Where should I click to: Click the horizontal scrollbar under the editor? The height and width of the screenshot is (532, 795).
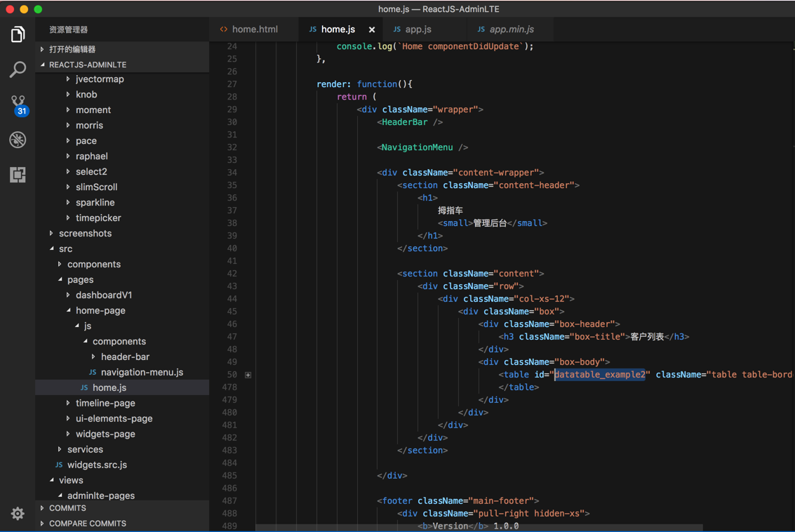pos(479,527)
